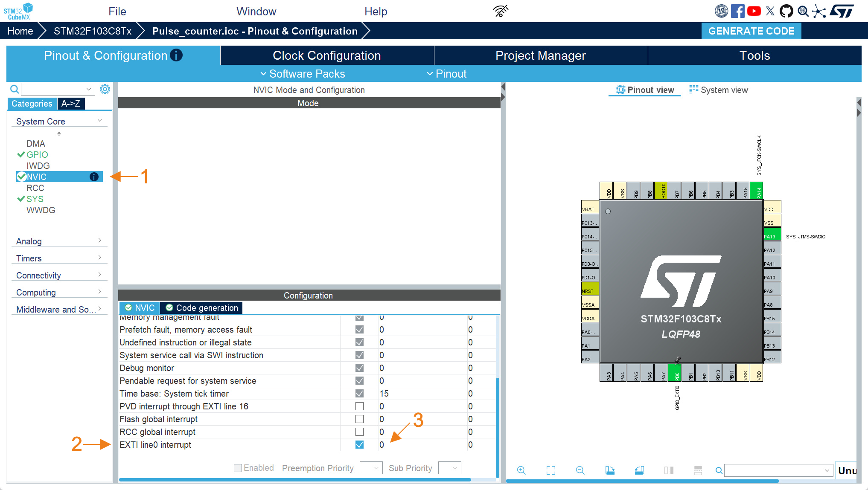868x490 pixels.
Task: Enable PVD interrupt through EXTI line 16
Action: (x=360, y=406)
